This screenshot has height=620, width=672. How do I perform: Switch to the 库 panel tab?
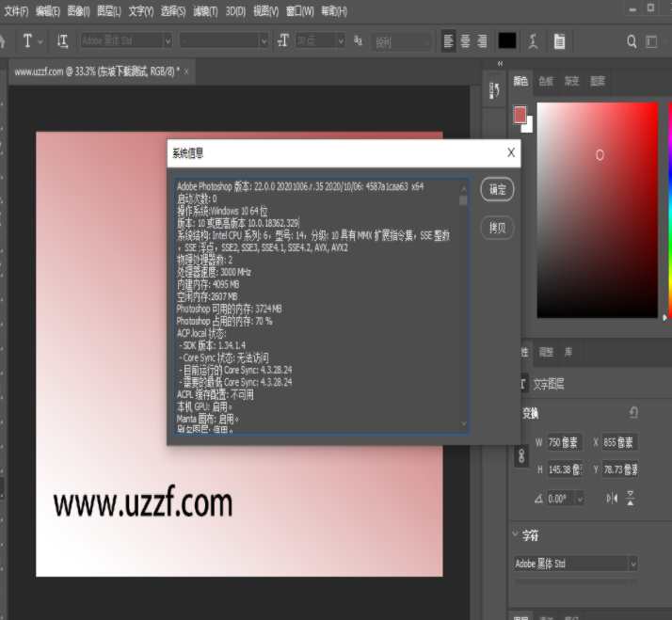coord(568,352)
